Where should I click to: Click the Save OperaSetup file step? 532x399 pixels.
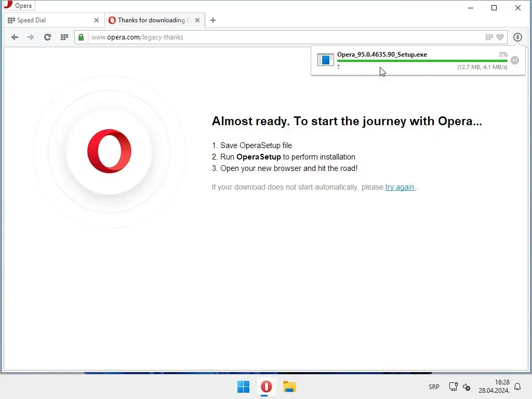click(x=252, y=145)
